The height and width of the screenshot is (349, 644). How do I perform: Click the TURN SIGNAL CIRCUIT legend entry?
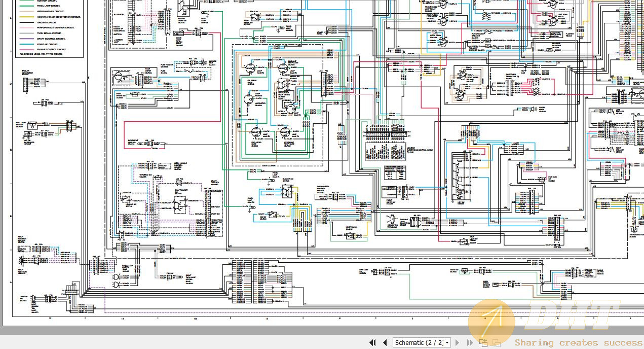point(49,33)
